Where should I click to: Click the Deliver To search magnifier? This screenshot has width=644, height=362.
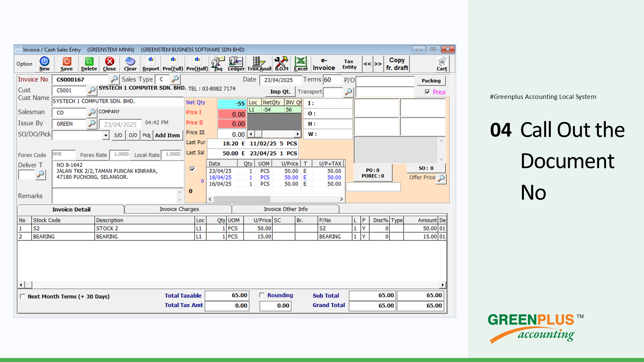(41, 174)
